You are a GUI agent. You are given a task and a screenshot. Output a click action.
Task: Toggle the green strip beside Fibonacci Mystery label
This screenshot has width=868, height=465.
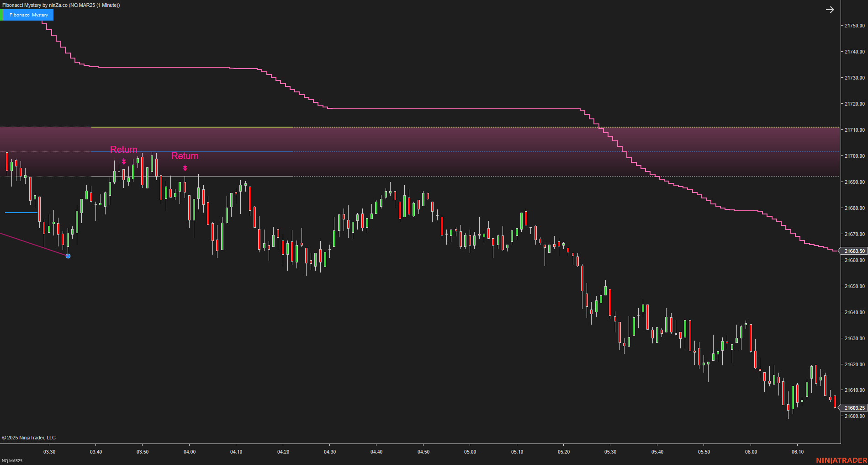coord(2,15)
